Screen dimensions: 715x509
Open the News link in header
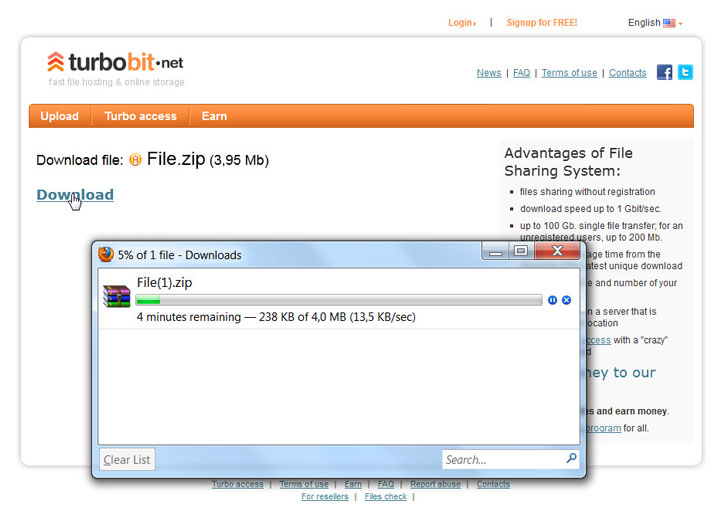coord(489,73)
